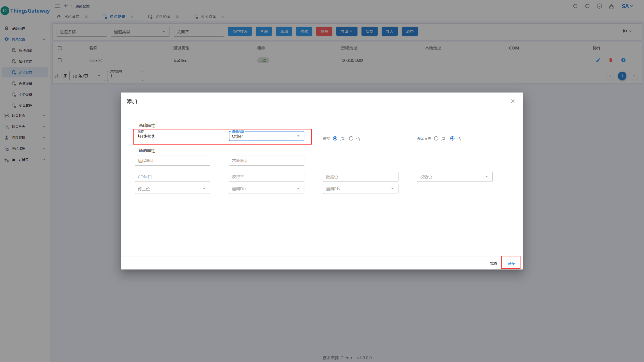Open the 通道类型 dropdown showing Other
Screen dimensions: 644x362
[266, 136]
